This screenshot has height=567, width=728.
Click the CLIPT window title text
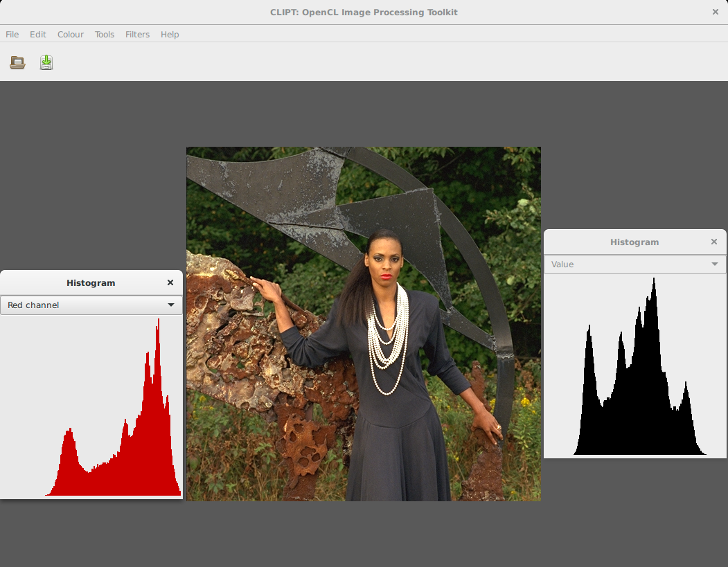pos(364,12)
